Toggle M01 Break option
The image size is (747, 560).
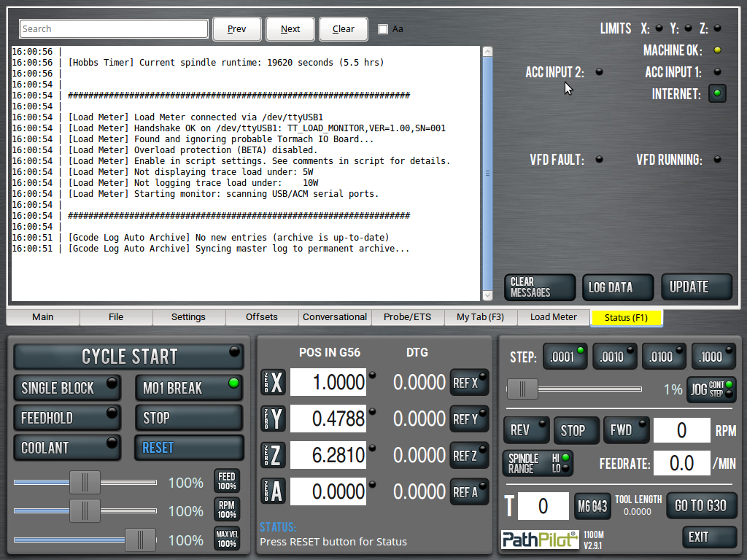click(188, 388)
